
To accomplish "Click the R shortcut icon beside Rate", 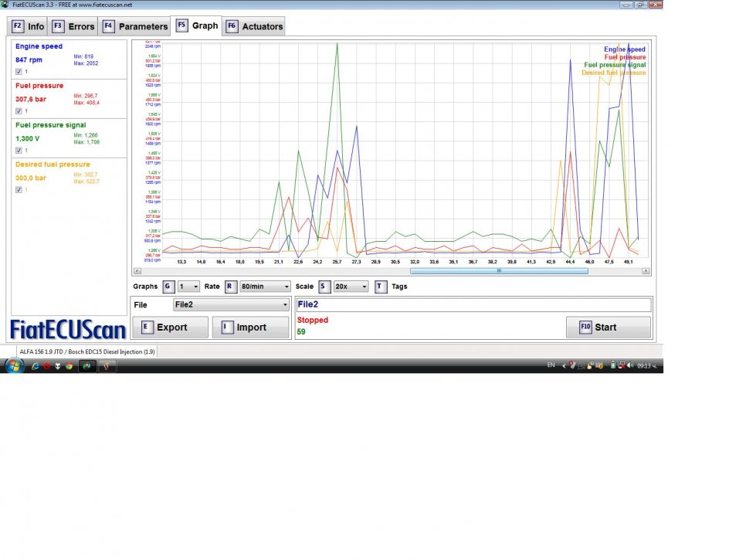I will (x=229, y=287).
